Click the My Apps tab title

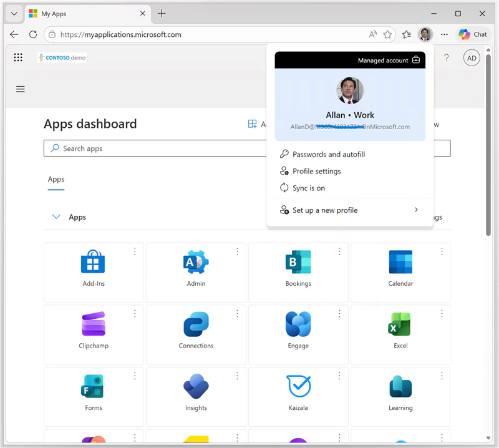(x=54, y=14)
